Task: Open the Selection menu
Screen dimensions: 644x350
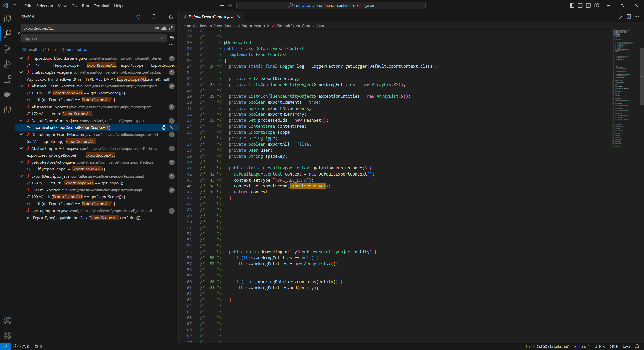Action: 45,6
